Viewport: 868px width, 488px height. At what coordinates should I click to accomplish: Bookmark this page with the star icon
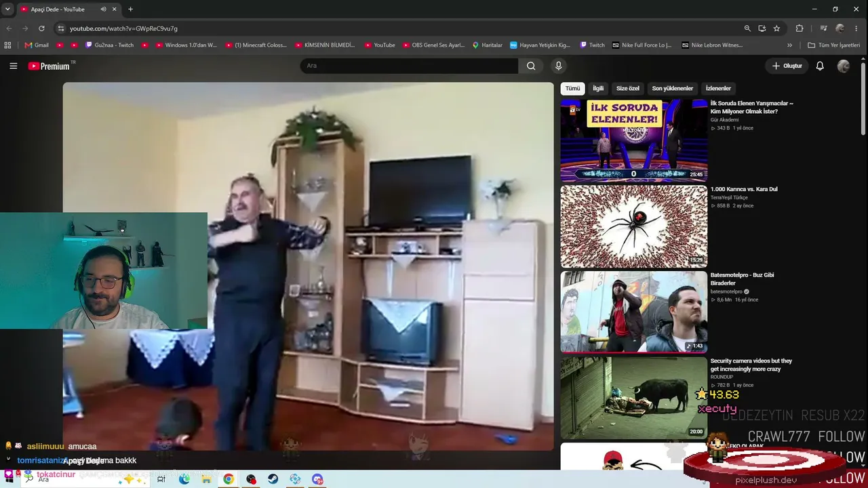click(776, 28)
